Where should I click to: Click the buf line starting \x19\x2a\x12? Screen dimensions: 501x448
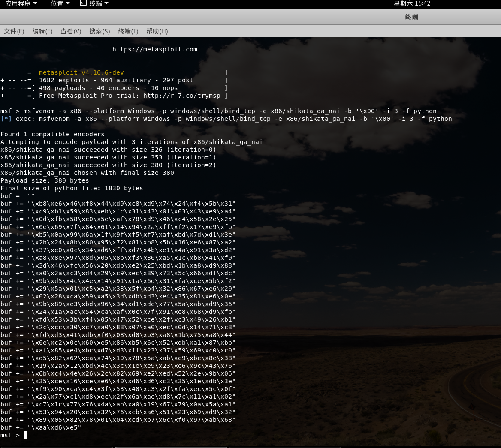(118, 366)
